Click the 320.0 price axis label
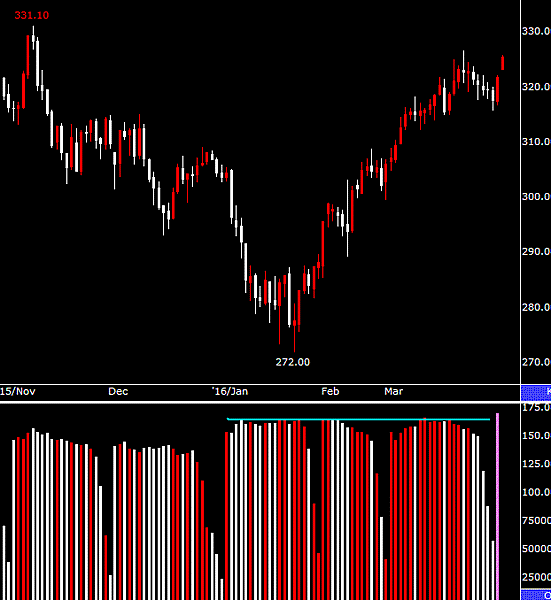The width and height of the screenshot is (551, 600). point(536,86)
